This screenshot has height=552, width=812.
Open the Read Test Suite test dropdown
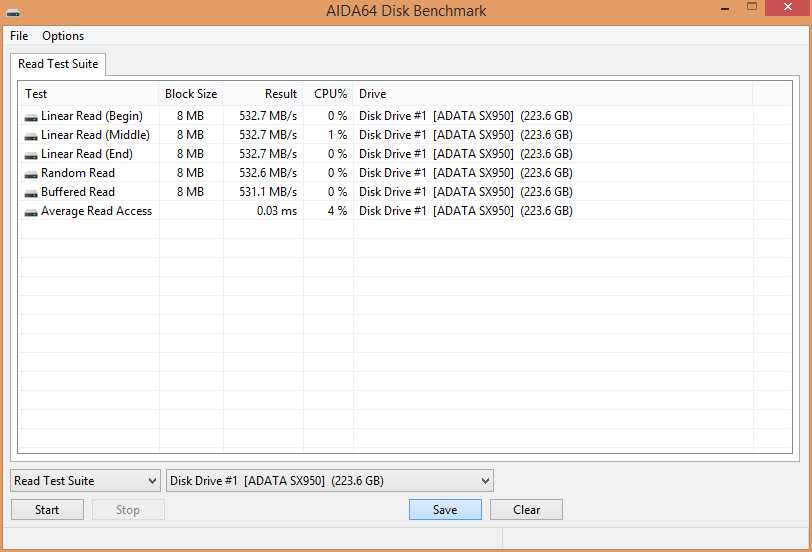tap(85, 481)
